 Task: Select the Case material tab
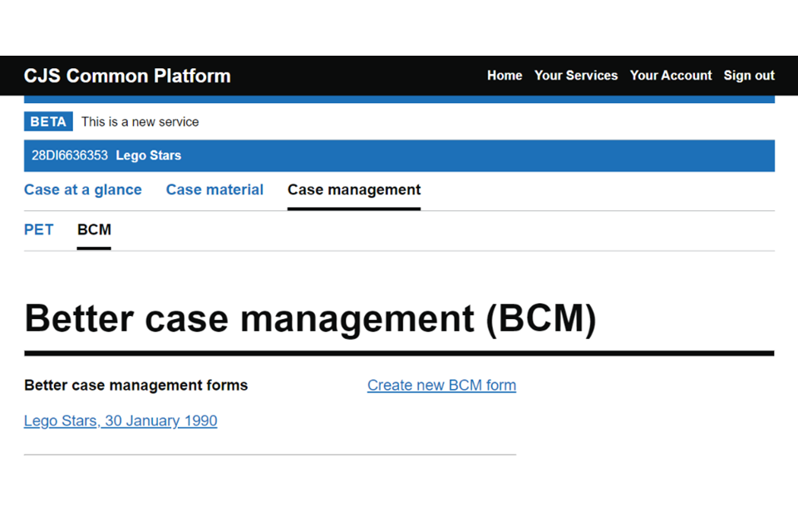coord(214,190)
